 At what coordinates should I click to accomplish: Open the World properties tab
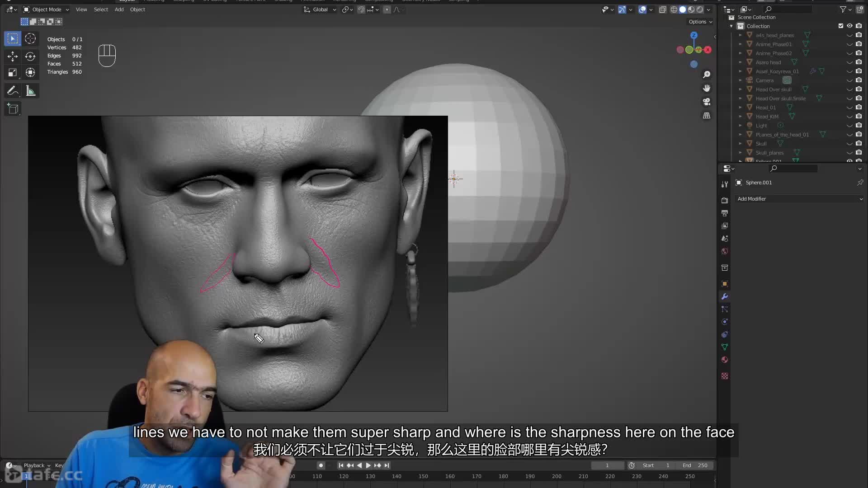coord(725,251)
